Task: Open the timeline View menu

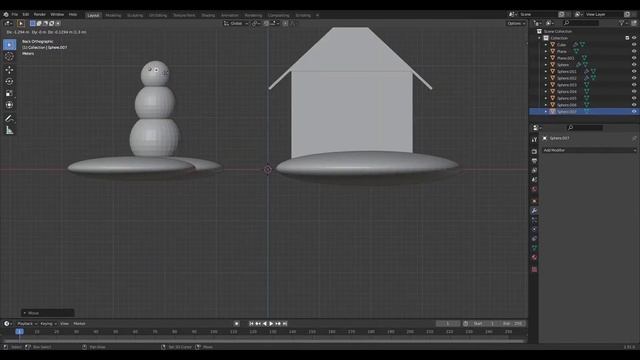Action: 64,324
